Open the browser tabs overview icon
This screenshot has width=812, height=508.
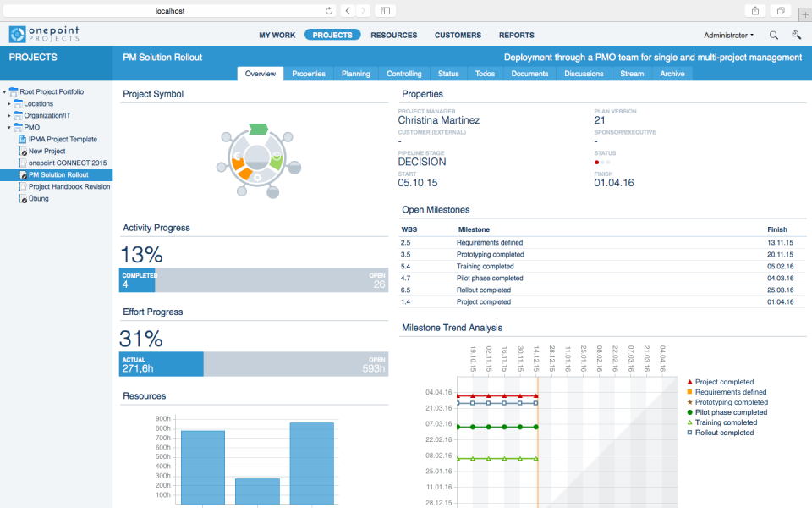click(x=781, y=10)
